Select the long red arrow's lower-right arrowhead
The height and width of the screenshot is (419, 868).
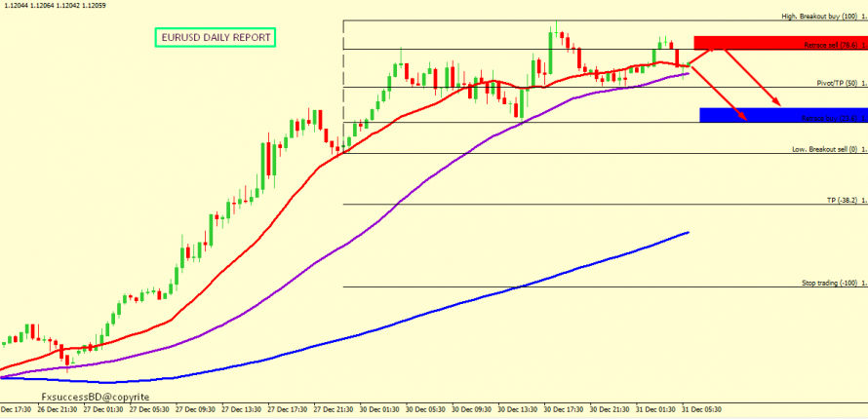tap(777, 103)
